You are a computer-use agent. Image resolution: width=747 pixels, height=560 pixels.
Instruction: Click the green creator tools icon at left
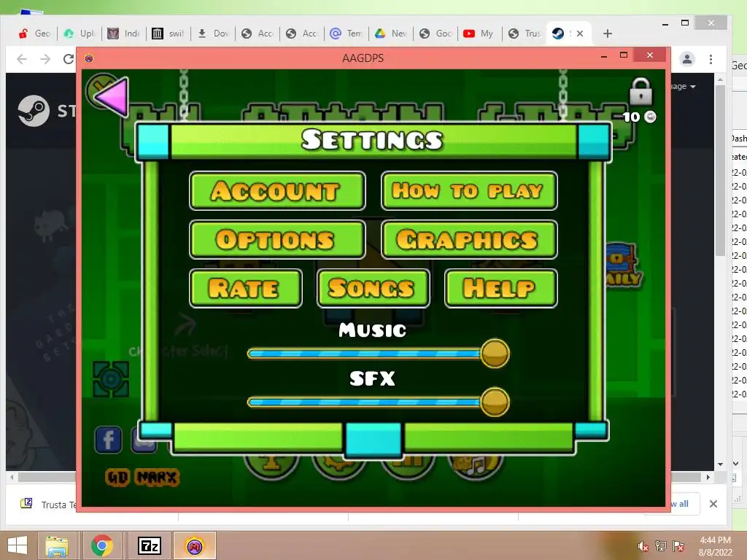pyautogui.click(x=111, y=379)
